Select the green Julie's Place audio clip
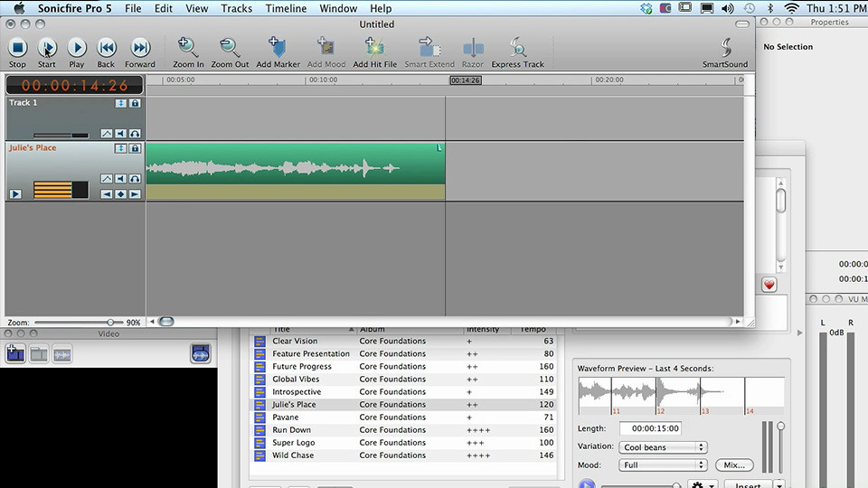The height and width of the screenshot is (488, 868). [x=296, y=164]
